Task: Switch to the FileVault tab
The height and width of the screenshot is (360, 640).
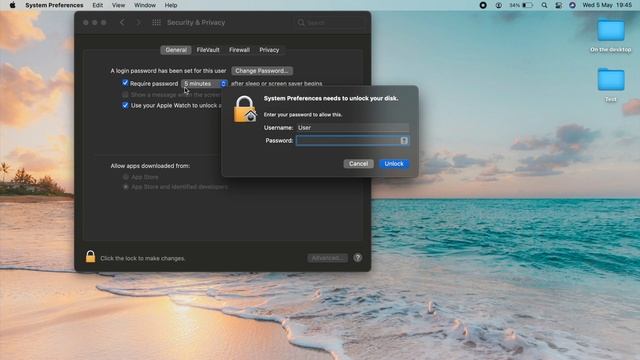Action: 208,50
